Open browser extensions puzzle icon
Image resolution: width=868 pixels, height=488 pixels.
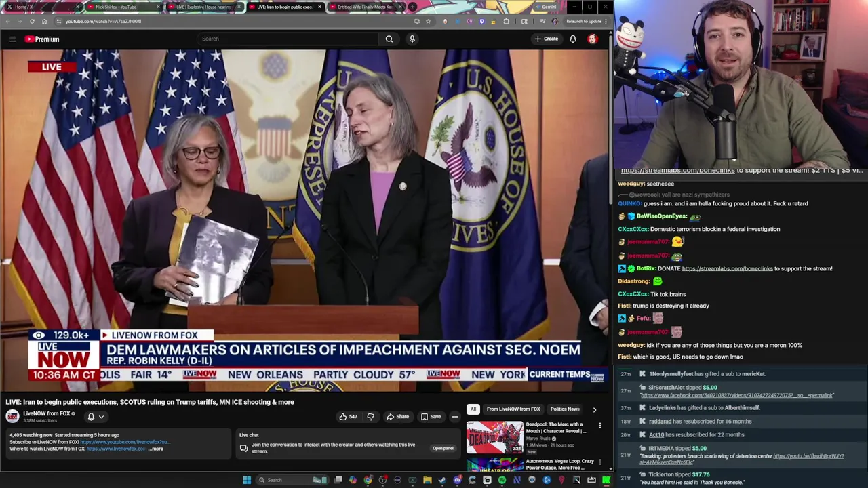pyautogui.click(x=506, y=21)
